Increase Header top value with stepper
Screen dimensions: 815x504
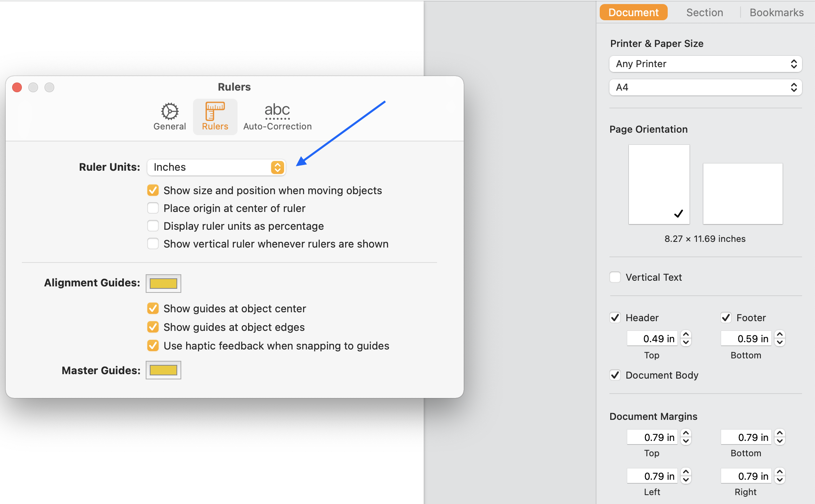click(686, 335)
